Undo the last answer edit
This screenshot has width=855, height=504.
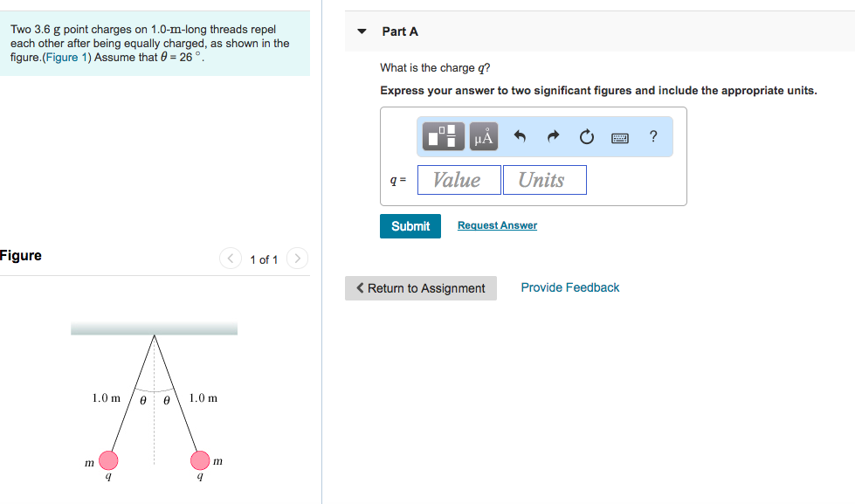tap(521, 136)
